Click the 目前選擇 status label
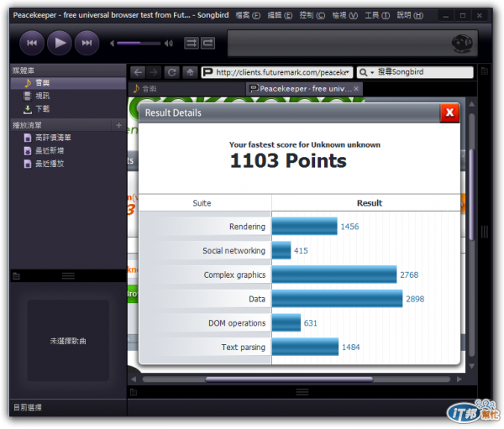Image resolution: width=504 pixels, height=429 pixels. click(28, 407)
